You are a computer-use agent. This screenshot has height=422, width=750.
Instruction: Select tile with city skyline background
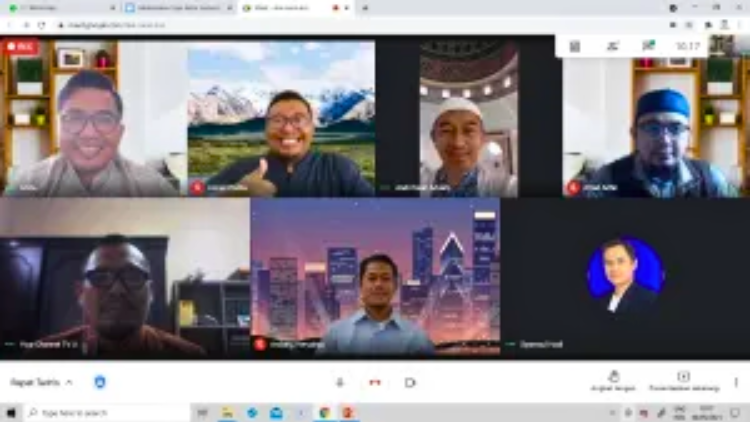[375, 278]
